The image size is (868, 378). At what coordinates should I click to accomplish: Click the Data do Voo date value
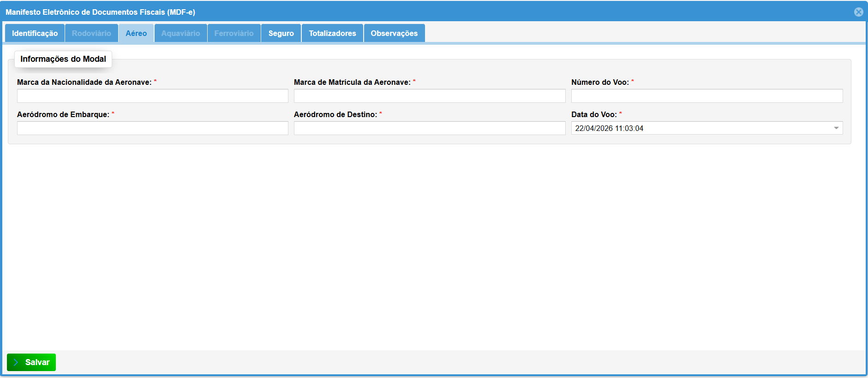609,128
